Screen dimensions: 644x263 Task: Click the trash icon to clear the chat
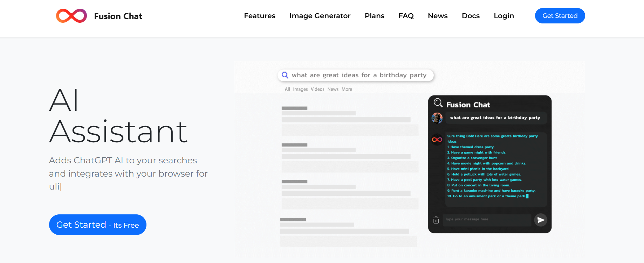pos(436,220)
